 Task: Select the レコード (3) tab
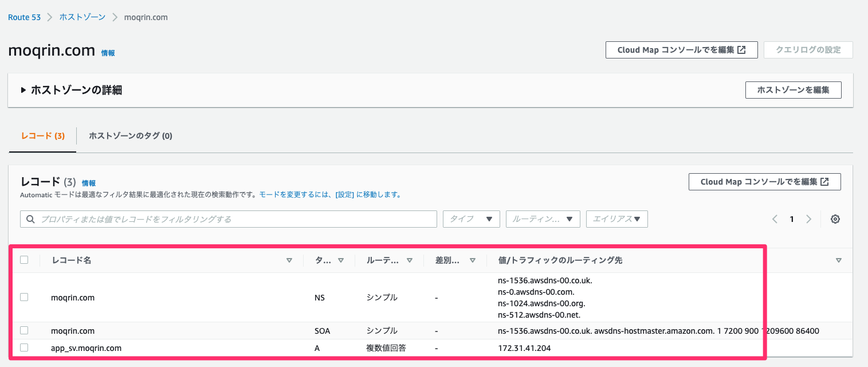(x=42, y=136)
